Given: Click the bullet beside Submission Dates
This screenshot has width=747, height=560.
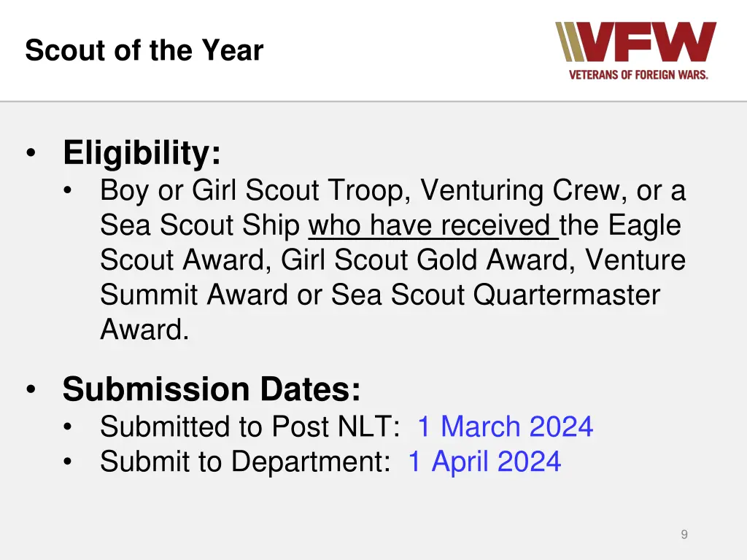Looking at the screenshot, I should [x=30, y=389].
